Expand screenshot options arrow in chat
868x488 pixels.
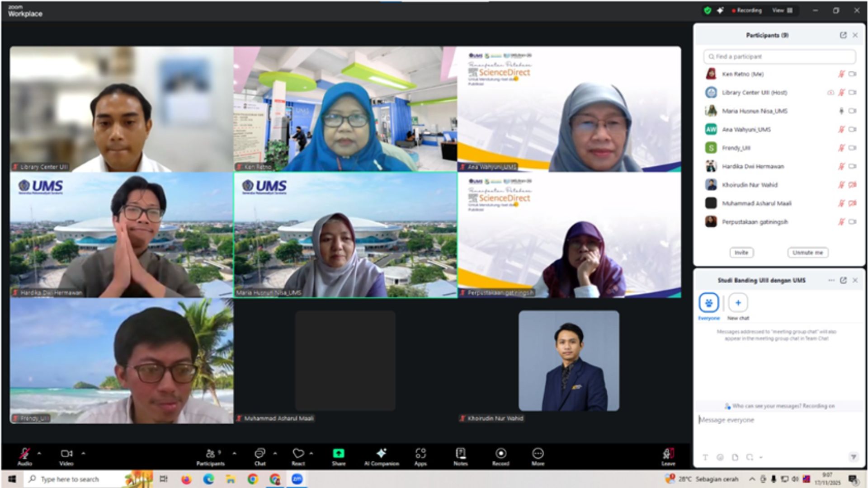pos(761,457)
